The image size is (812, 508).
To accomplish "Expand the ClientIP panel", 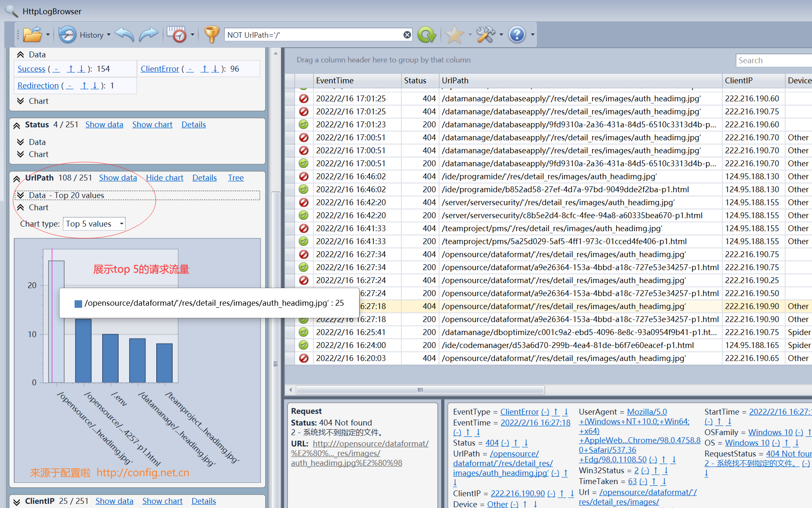I will pyautogui.click(x=17, y=502).
